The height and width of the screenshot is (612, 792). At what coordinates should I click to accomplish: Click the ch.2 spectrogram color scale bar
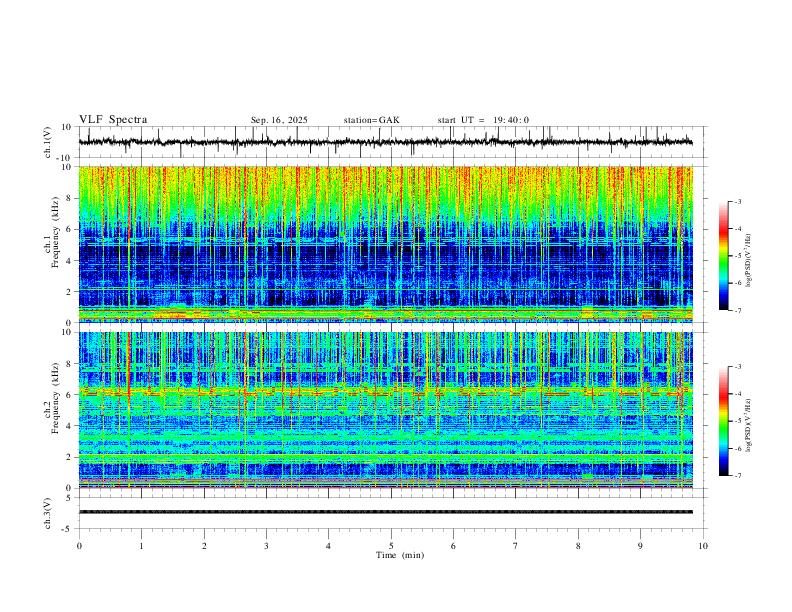click(723, 421)
